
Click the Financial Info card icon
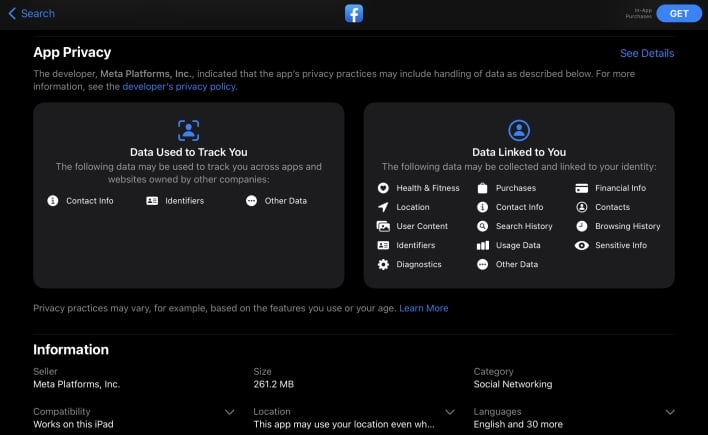[x=582, y=188]
